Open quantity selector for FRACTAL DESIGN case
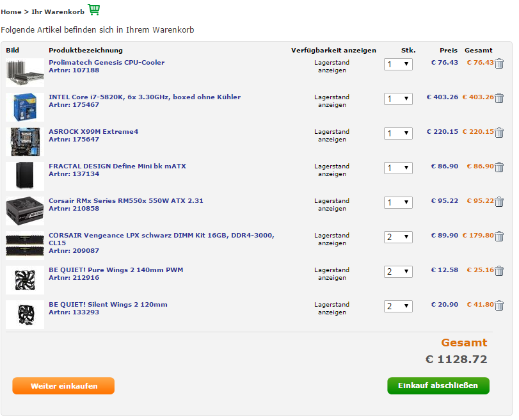Viewport: 519px width, 420px height. coord(398,168)
